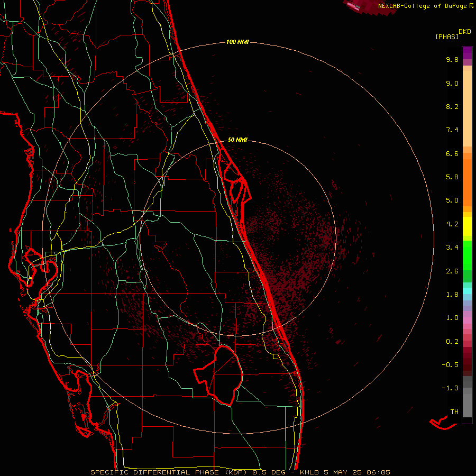Click the -1.3 scale label
This screenshot has height=476, width=476.
point(450,388)
